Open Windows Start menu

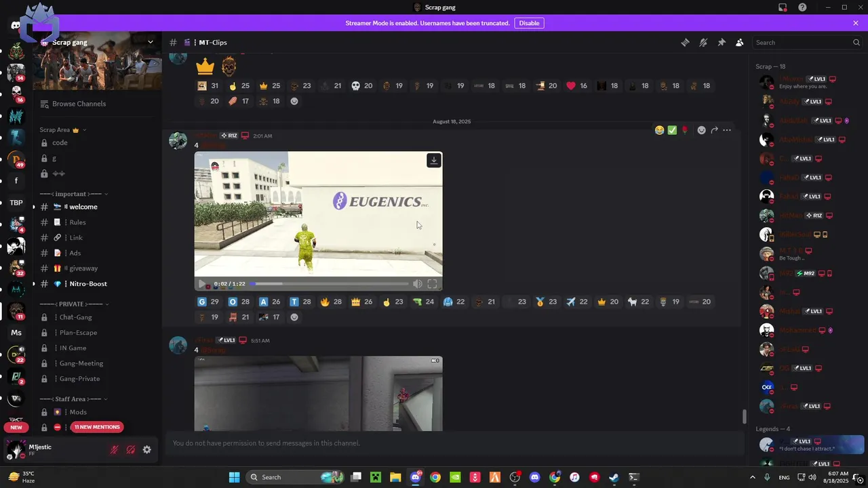[234, 477]
